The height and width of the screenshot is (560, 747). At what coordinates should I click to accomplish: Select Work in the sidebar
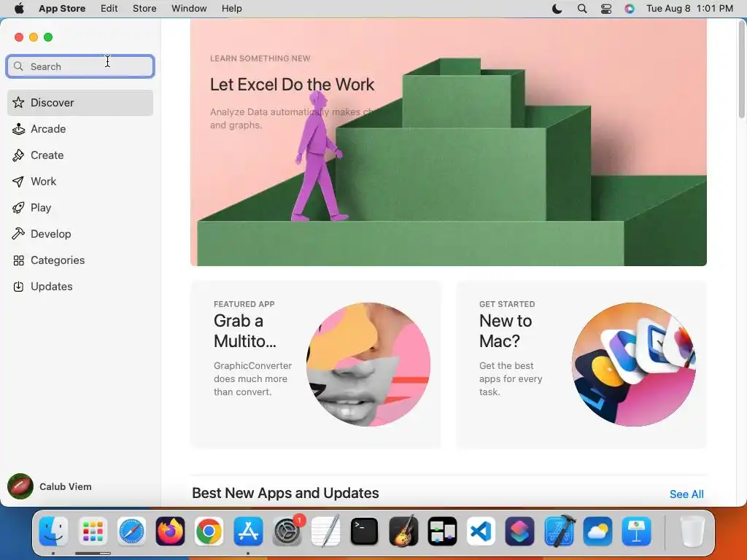tap(80, 182)
